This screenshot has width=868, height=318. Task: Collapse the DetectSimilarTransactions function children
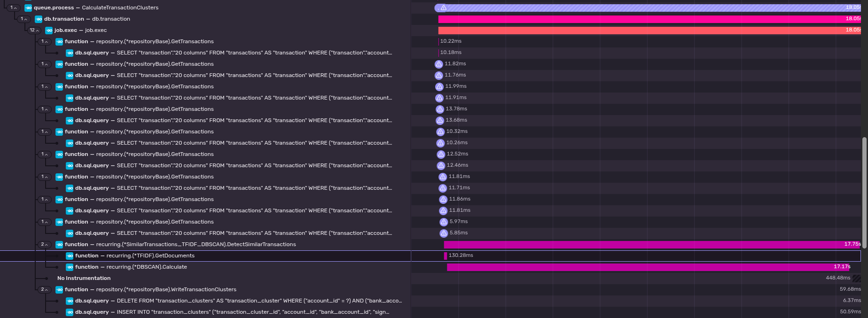tap(45, 244)
